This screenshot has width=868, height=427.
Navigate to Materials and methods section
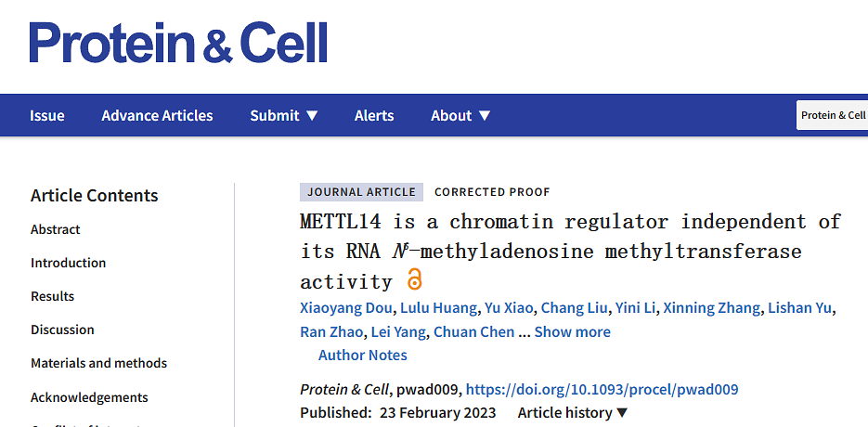99,363
